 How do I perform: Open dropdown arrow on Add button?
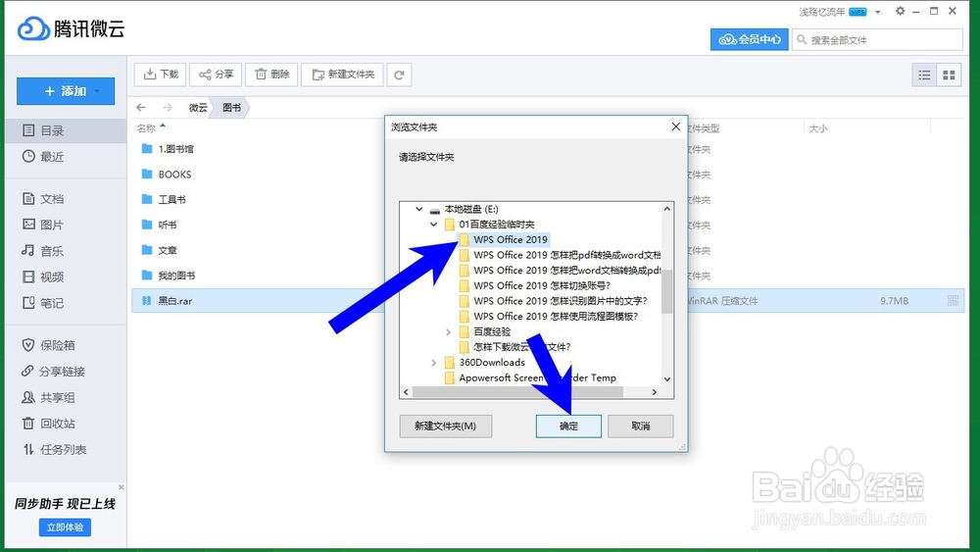(97, 91)
